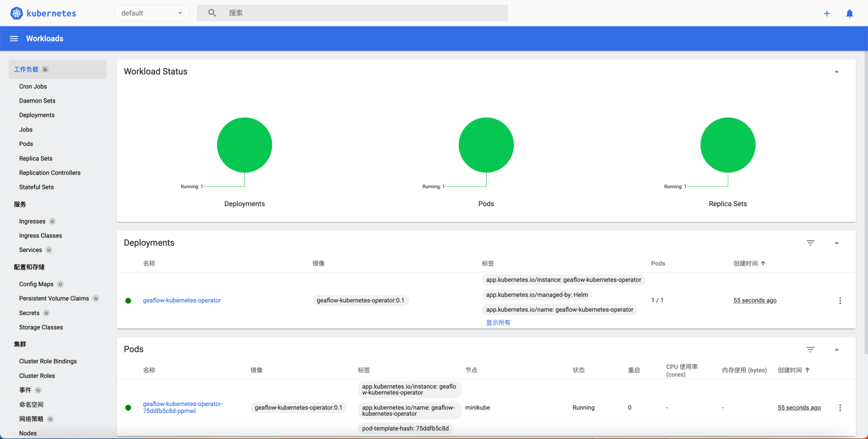The width and height of the screenshot is (868, 439).
Task: Open filter icon in Deployments card
Action: click(x=811, y=243)
